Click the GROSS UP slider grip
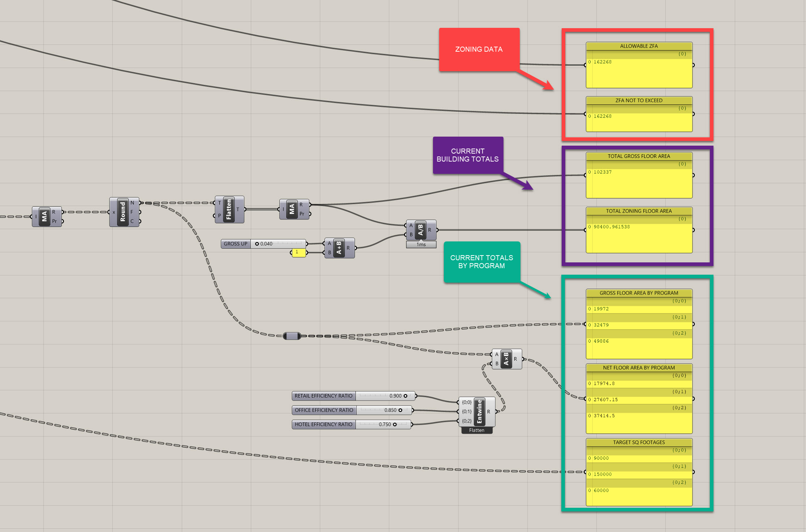 [x=257, y=244]
